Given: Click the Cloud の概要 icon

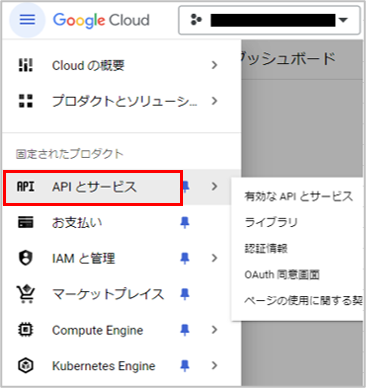Looking at the screenshot, I should tap(25, 65).
